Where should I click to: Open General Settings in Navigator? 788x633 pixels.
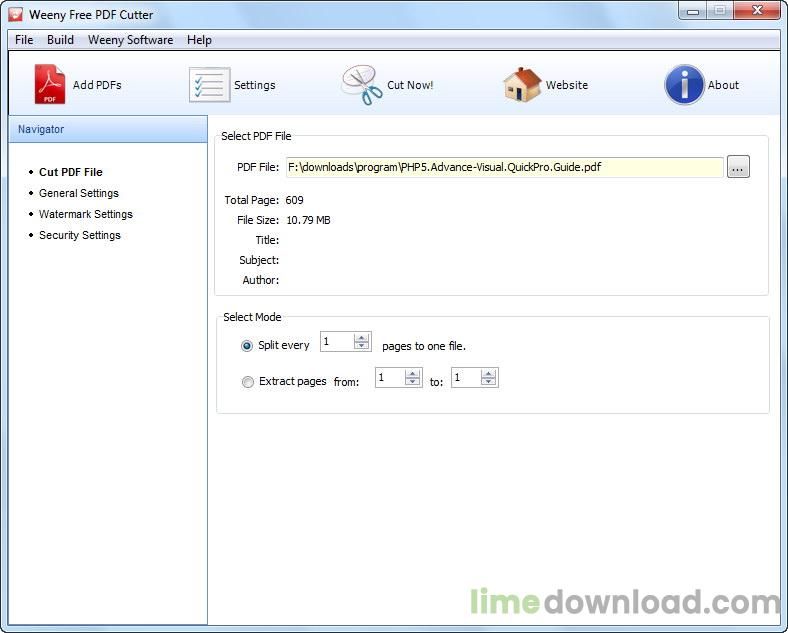[x=79, y=193]
